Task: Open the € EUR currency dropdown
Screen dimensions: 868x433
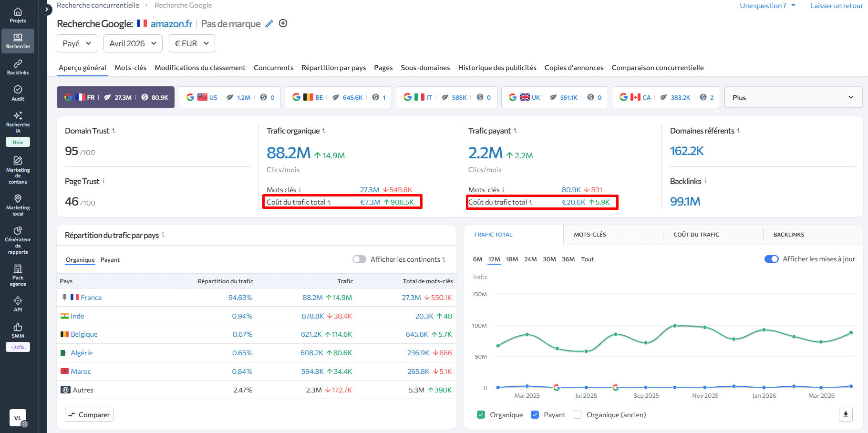Action: click(192, 43)
